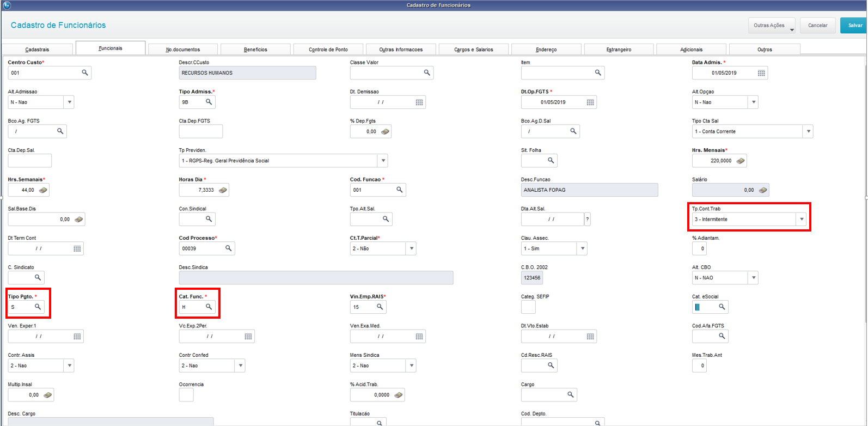Image resolution: width=868 pixels, height=426 pixels.
Task: Switch to the Beneficios tab
Action: pos(255,50)
